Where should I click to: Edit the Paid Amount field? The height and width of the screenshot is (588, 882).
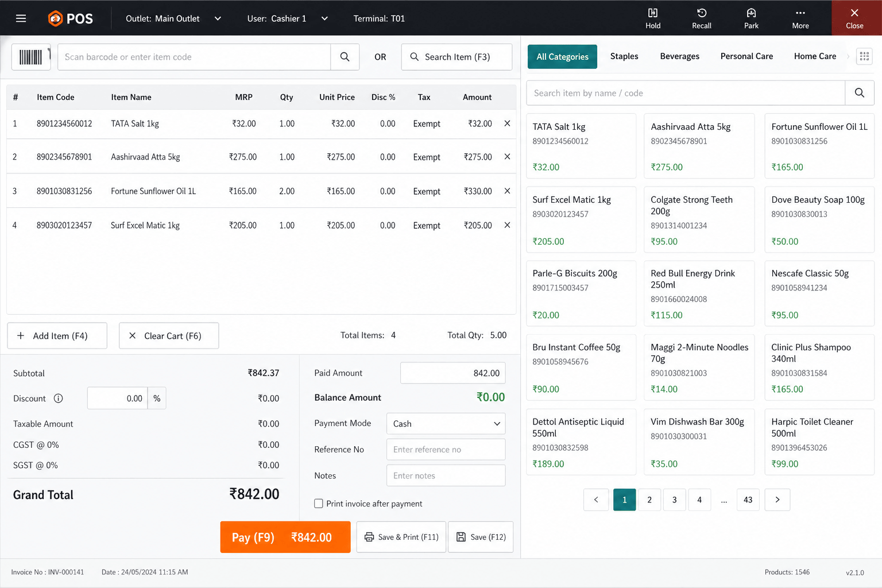[x=452, y=373]
